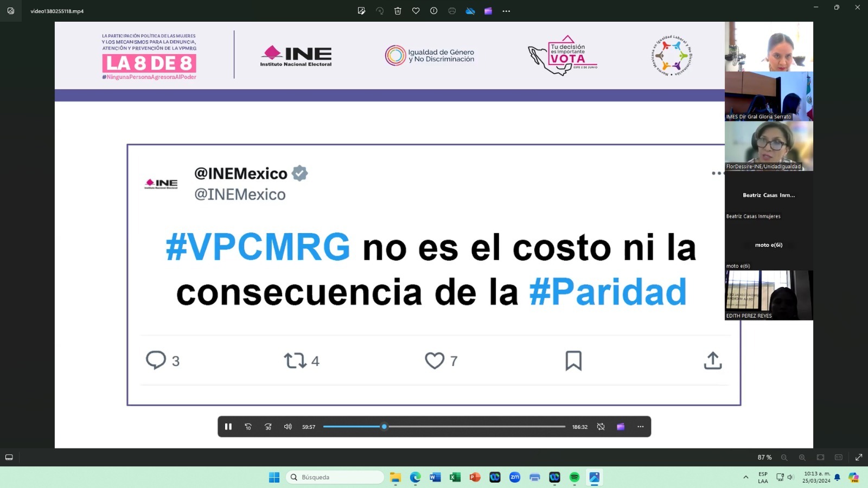Toggle repeat playback off/on

601,427
